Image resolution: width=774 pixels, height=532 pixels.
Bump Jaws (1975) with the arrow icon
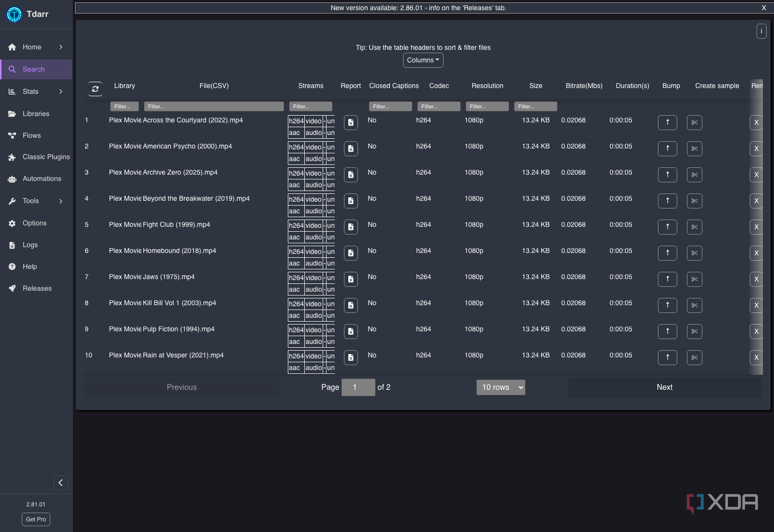point(668,279)
